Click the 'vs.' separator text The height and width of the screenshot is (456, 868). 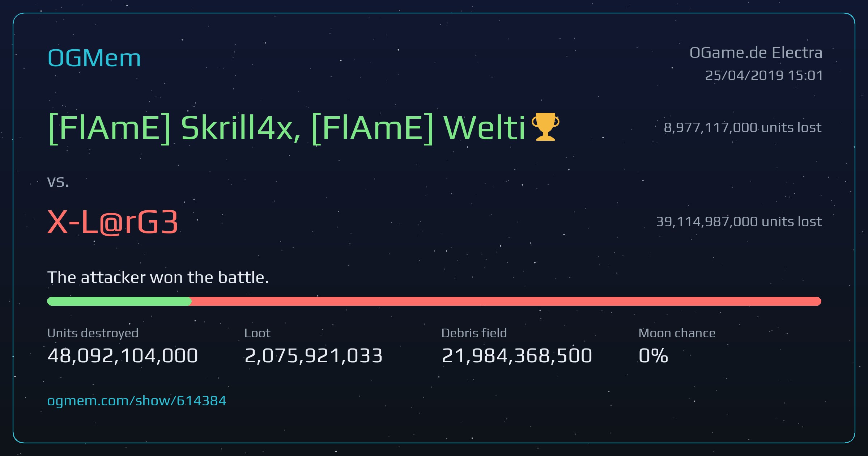[58, 182]
